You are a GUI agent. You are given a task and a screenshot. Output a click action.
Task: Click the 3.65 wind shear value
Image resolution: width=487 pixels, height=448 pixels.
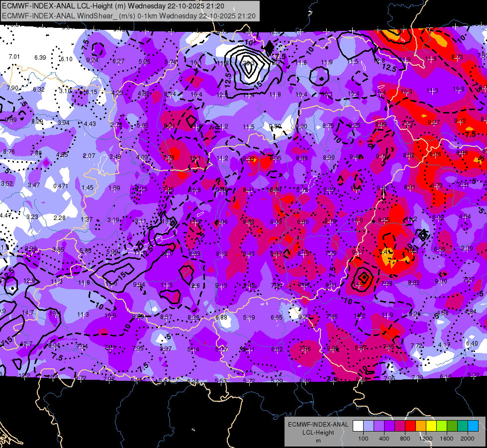click(58, 250)
